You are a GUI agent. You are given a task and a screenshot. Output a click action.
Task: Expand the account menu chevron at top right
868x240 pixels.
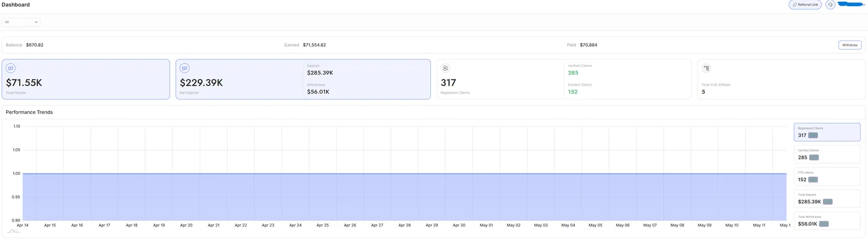(864, 4)
